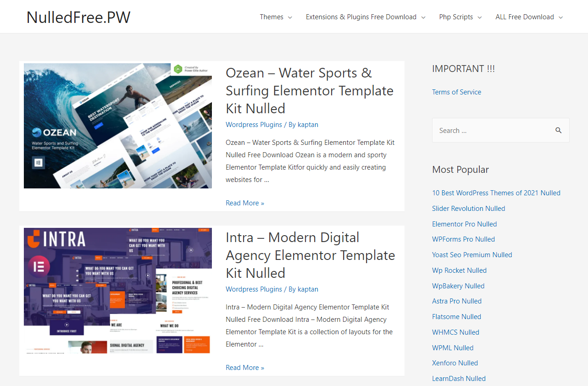The height and width of the screenshot is (386, 588).
Task: Open Wp Rocket Nulled link
Action: click(x=459, y=270)
